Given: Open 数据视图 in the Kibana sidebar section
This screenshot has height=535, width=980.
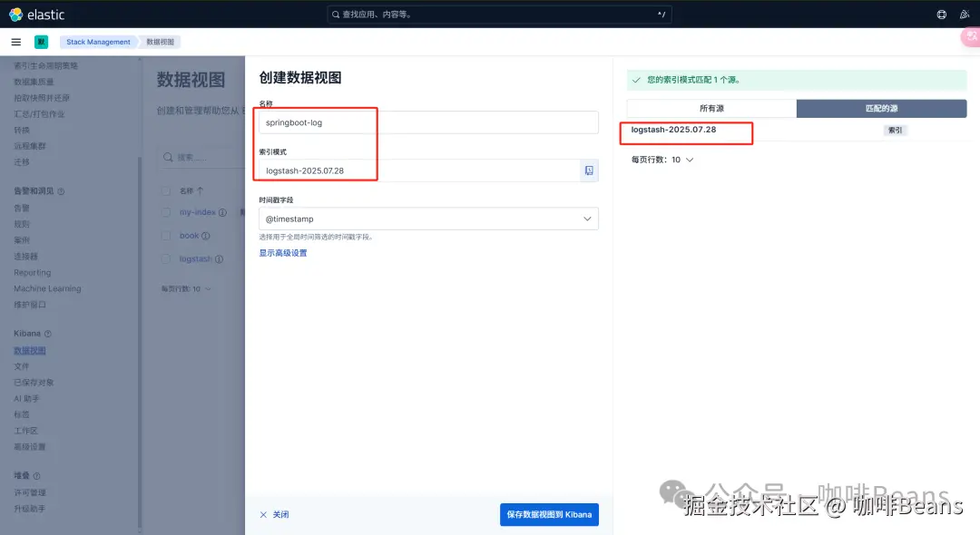Looking at the screenshot, I should 30,350.
